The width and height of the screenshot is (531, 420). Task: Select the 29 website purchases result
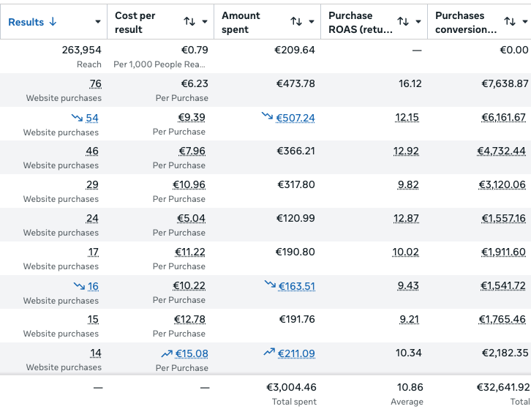(92, 184)
